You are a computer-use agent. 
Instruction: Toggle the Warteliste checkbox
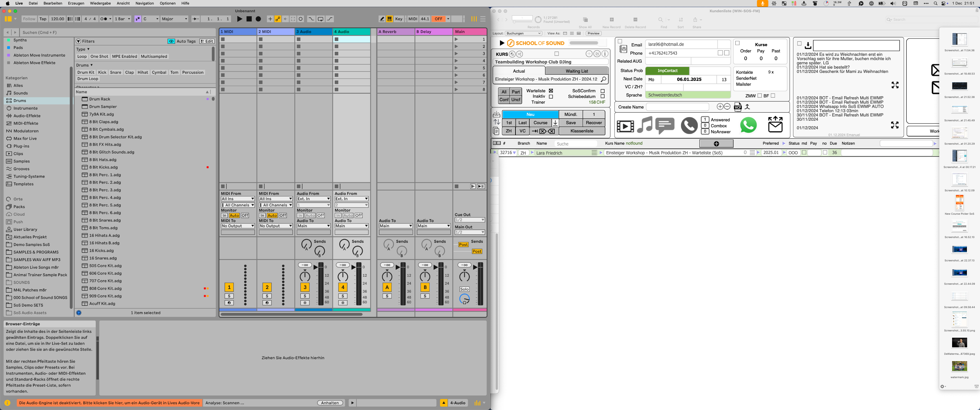pyautogui.click(x=551, y=91)
